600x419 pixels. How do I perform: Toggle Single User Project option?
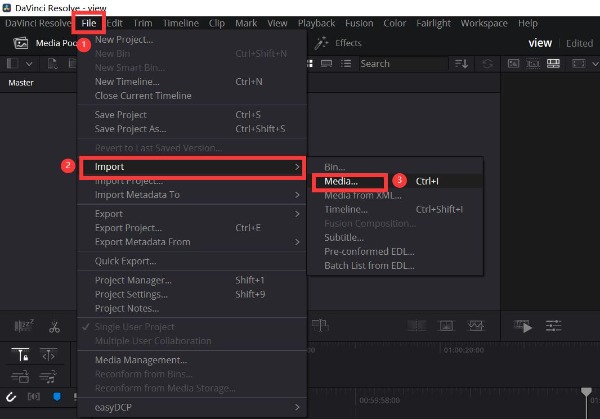tap(192, 327)
